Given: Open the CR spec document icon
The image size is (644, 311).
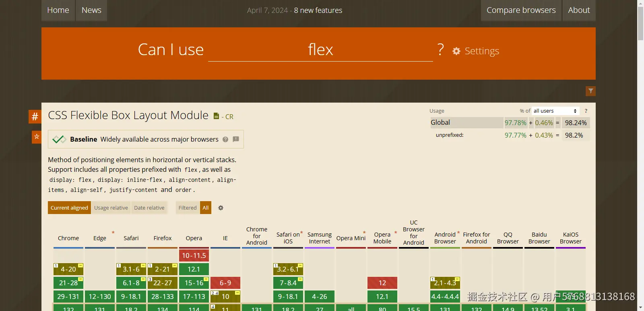Looking at the screenshot, I should click(216, 116).
